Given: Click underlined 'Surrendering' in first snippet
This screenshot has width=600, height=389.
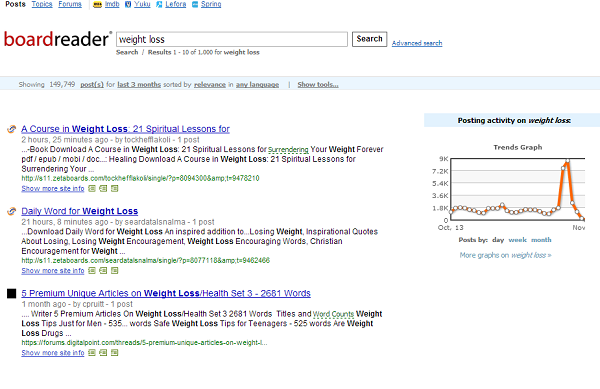Looking at the screenshot, I should point(288,150).
